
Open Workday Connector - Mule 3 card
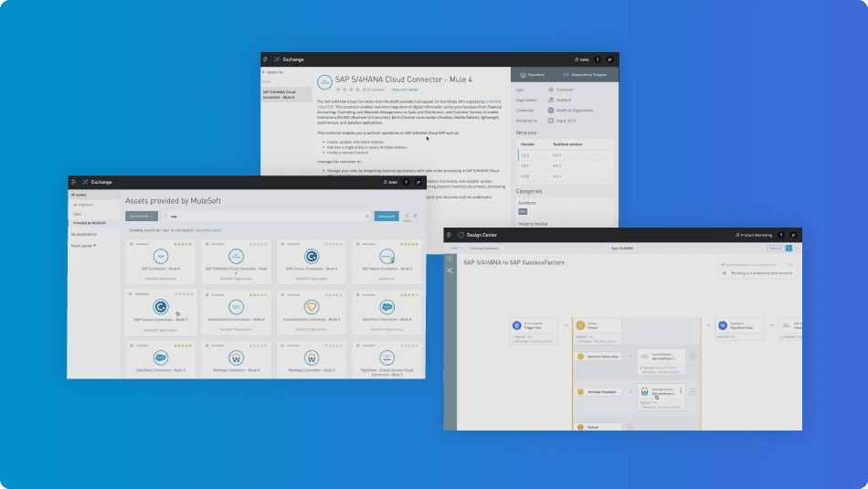pos(311,360)
